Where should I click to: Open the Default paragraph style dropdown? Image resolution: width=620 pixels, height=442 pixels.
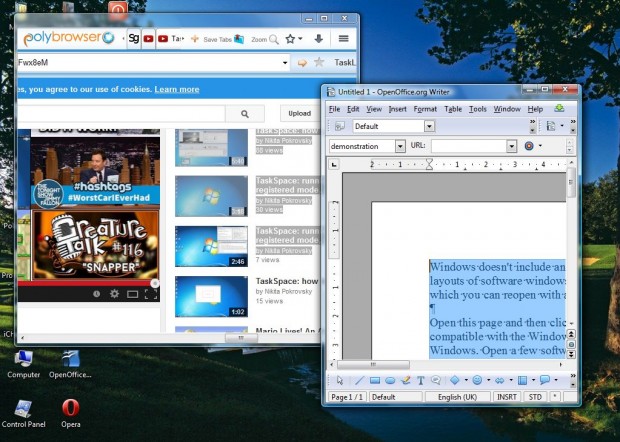click(x=429, y=127)
